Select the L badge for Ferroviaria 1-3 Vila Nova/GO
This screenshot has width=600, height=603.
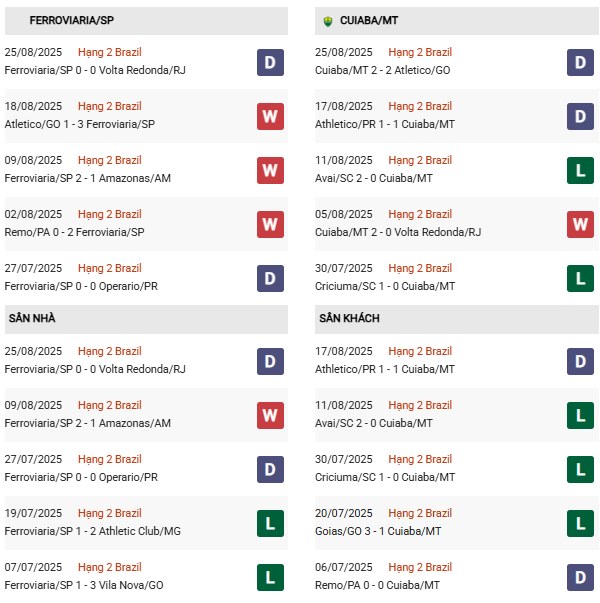(270, 577)
